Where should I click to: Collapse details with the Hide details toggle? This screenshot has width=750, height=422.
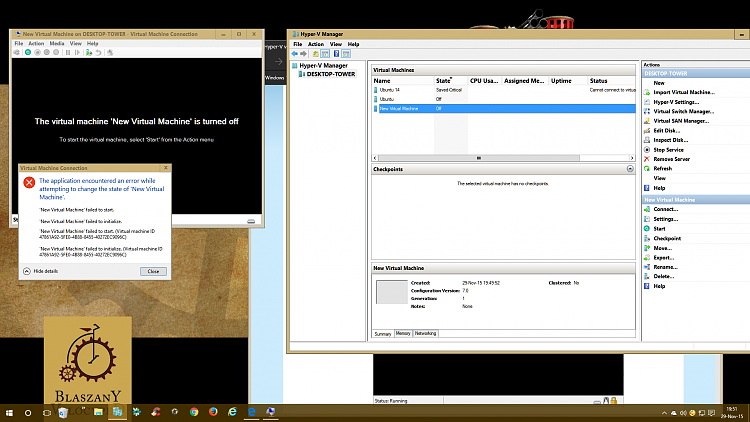(x=41, y=271)
